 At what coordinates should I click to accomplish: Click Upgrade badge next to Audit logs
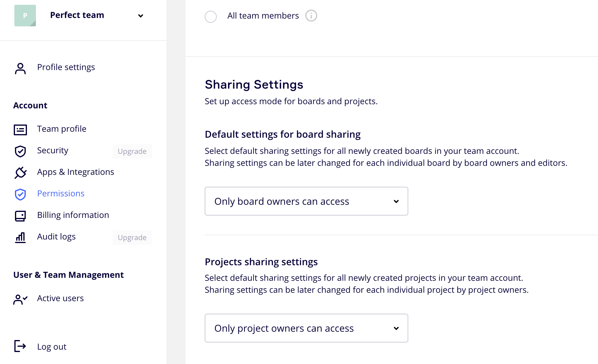[x=132, y=237]
